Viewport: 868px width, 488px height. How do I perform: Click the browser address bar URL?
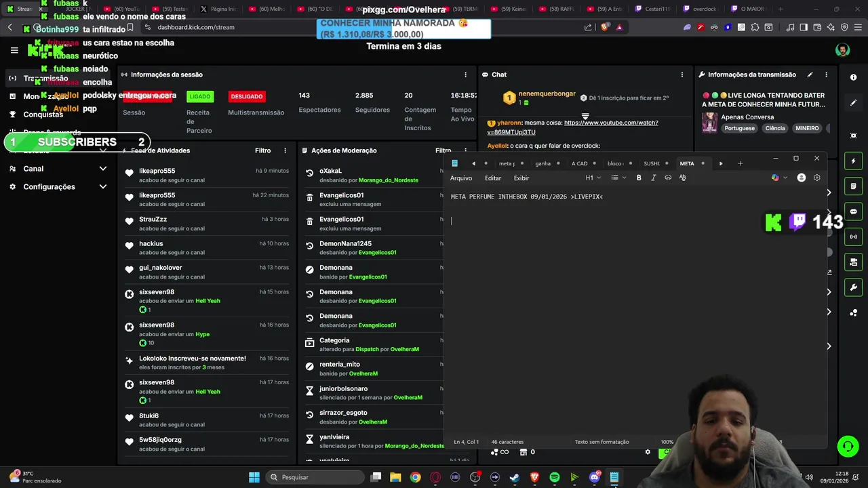point(196,27)
